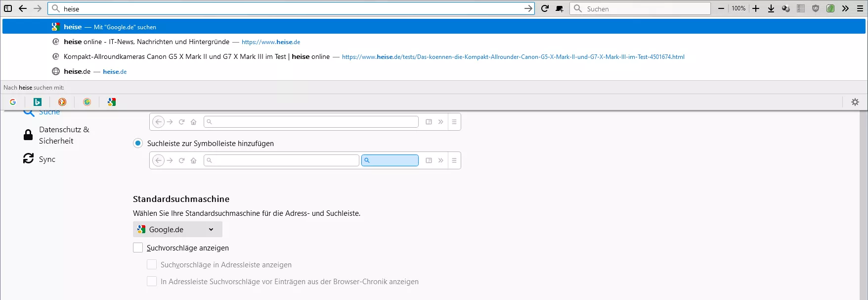This screenshot has height=300, width=868.
Task: Zoom in with the plus button
Action: (756, 8)
